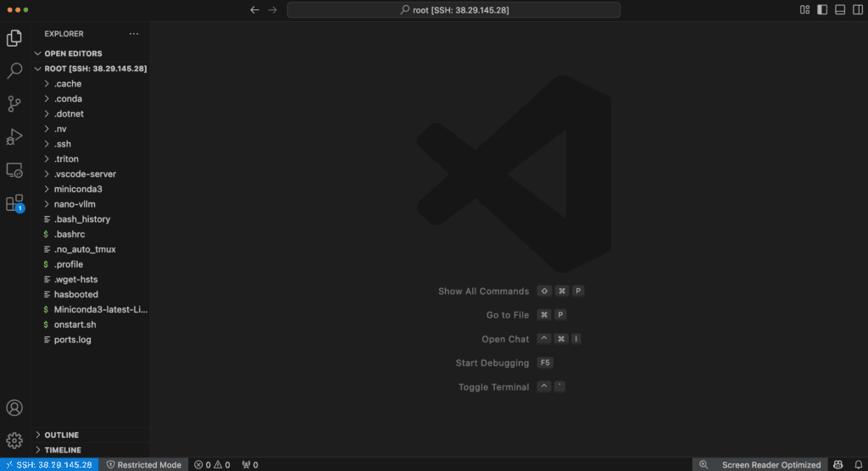Collapse the ROOT [SSH: 38.29.145.28] folder section
This screenshot has width=868, height=471.
(90, 69)
